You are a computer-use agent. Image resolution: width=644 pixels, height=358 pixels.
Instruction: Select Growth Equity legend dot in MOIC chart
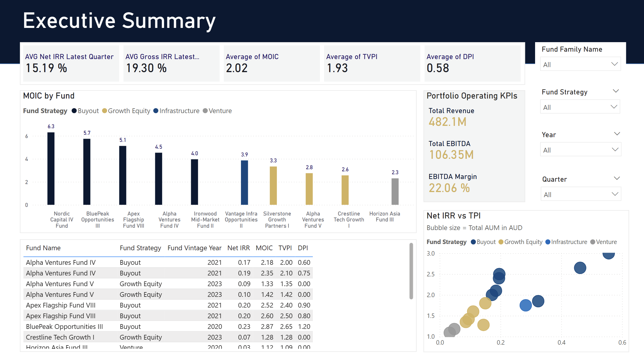click(104, 111)
